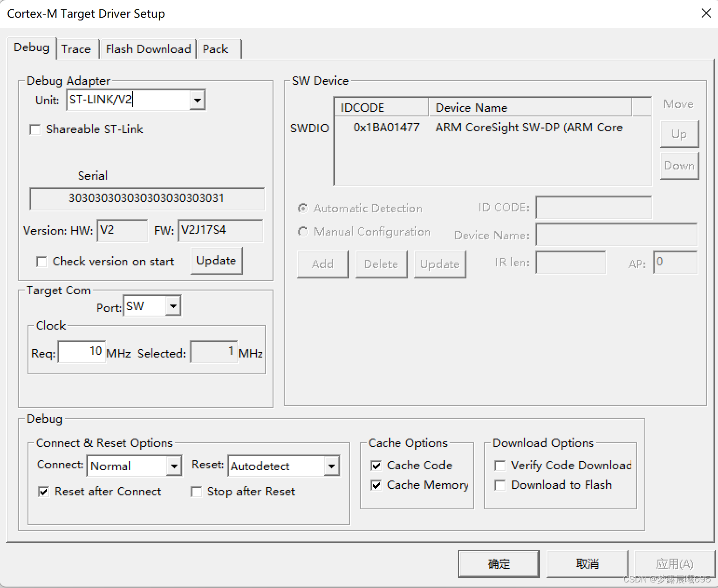
Task: Enable Verify Code Download
Action: click(x=500, y=465)
